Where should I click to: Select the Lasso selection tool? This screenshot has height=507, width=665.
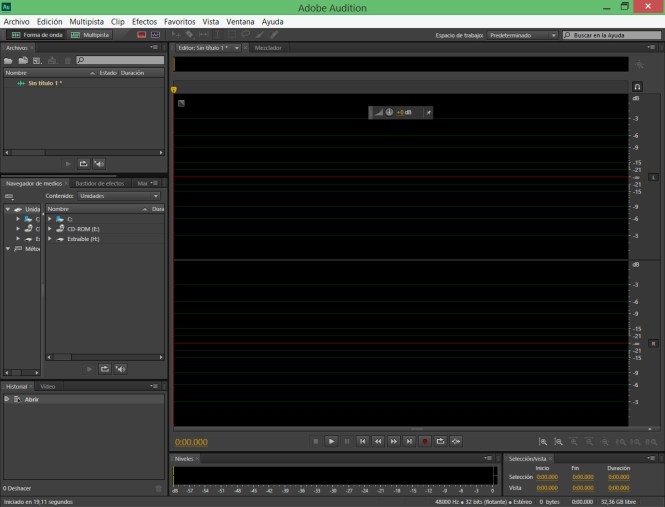(246, 35)
